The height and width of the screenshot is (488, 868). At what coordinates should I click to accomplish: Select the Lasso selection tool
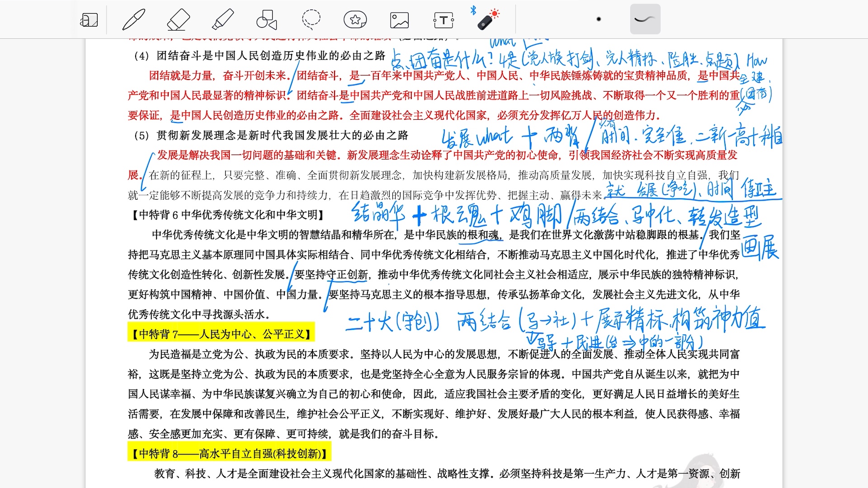(x=311, y=20)
